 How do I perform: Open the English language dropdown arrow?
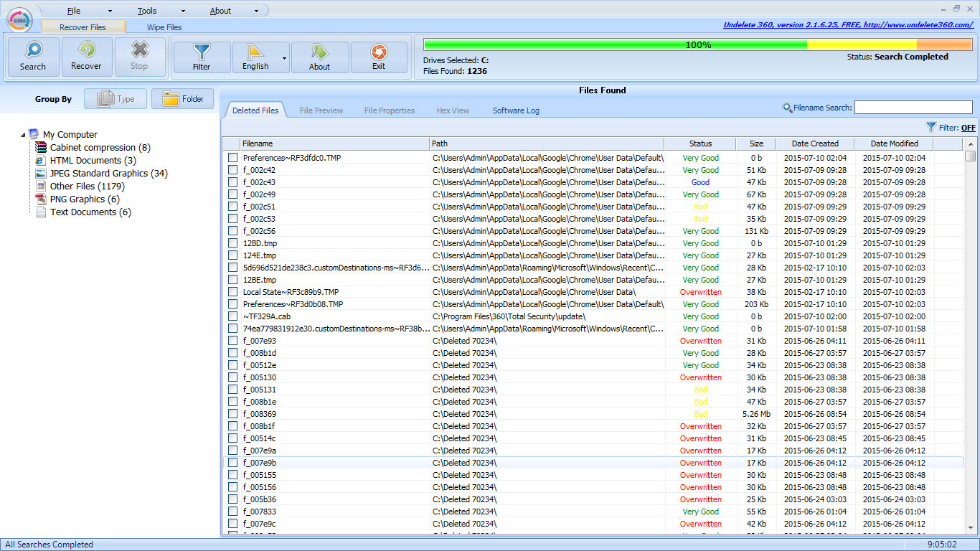[285, 57]
